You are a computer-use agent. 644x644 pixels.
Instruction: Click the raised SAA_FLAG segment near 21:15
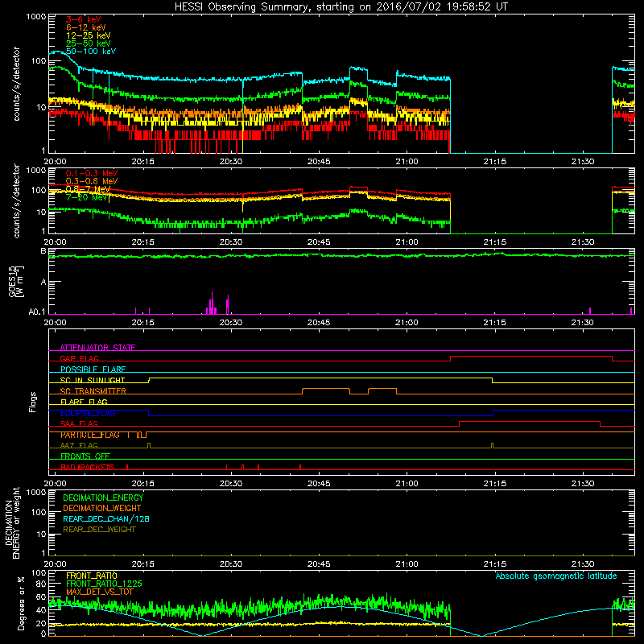tap(530, 422)
